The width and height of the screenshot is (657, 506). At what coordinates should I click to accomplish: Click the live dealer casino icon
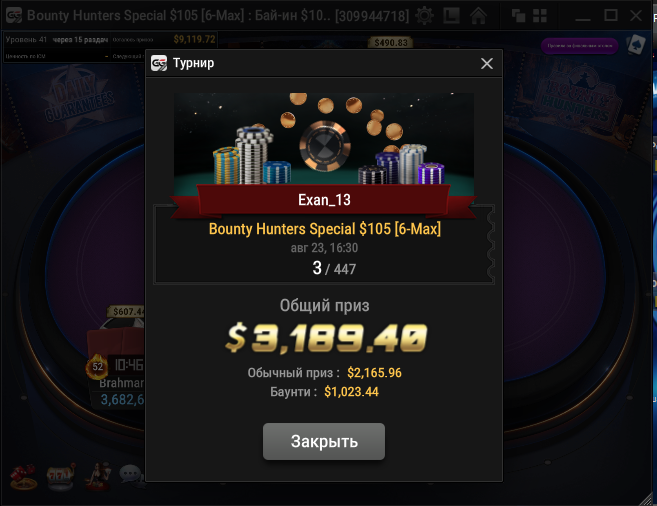click(x=98, y=477)
